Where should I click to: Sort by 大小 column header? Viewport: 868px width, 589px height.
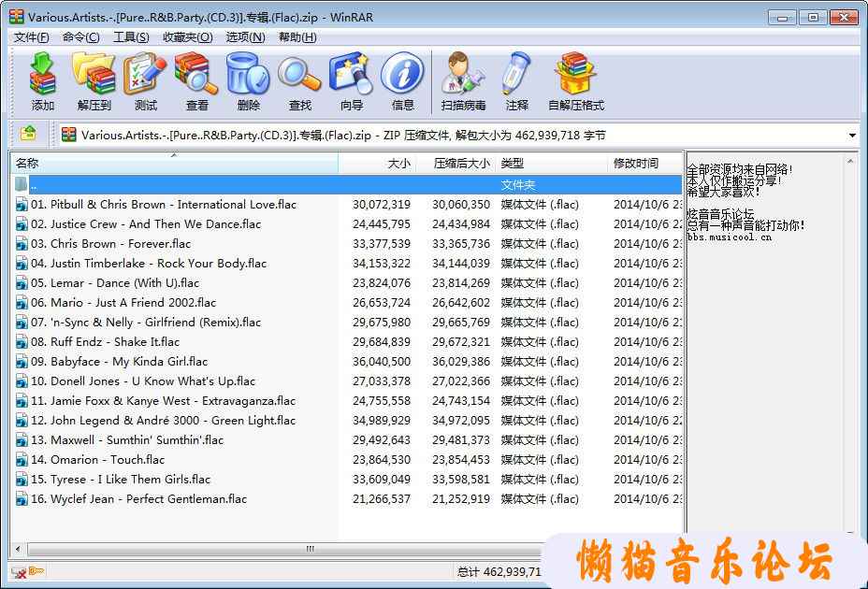pyautogui.click(x=377, y=163)
